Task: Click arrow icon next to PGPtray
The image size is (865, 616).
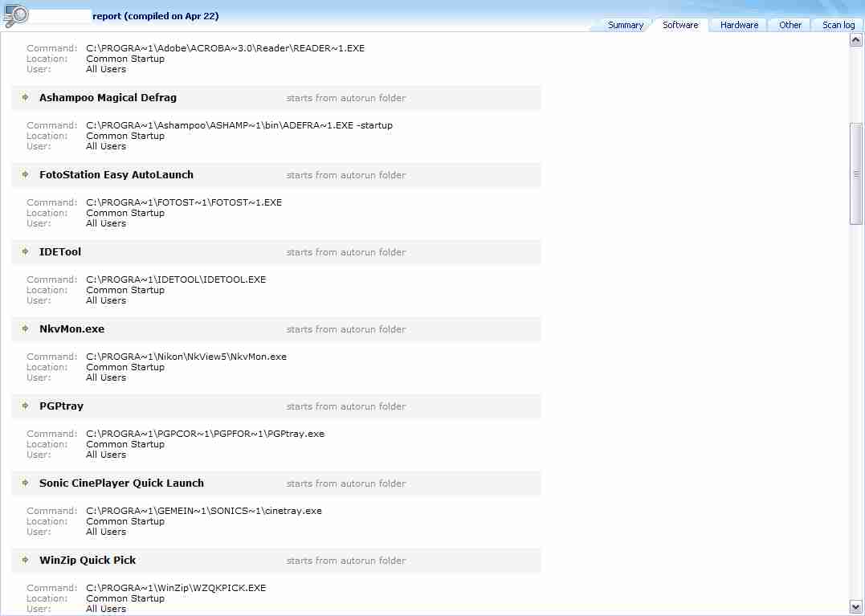Action: [x=26, y=406]
